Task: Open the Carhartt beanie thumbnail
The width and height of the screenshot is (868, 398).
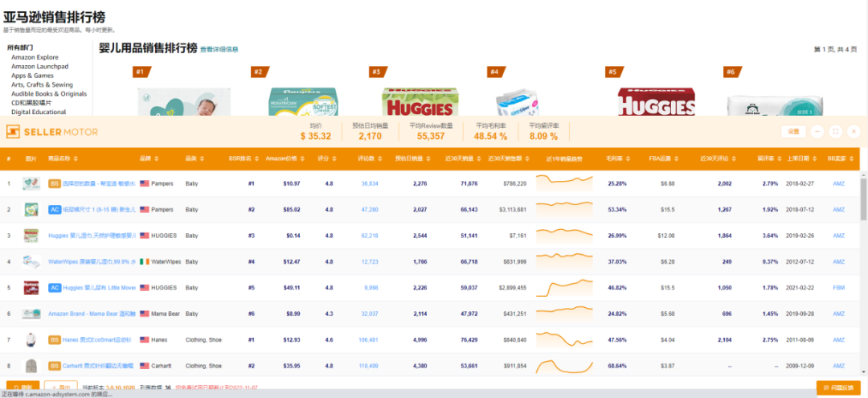Action: 31,366
